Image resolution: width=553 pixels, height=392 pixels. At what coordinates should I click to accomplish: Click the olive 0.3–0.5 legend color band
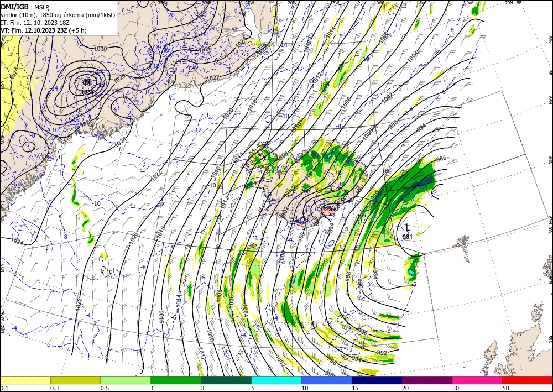click(75, 380)
